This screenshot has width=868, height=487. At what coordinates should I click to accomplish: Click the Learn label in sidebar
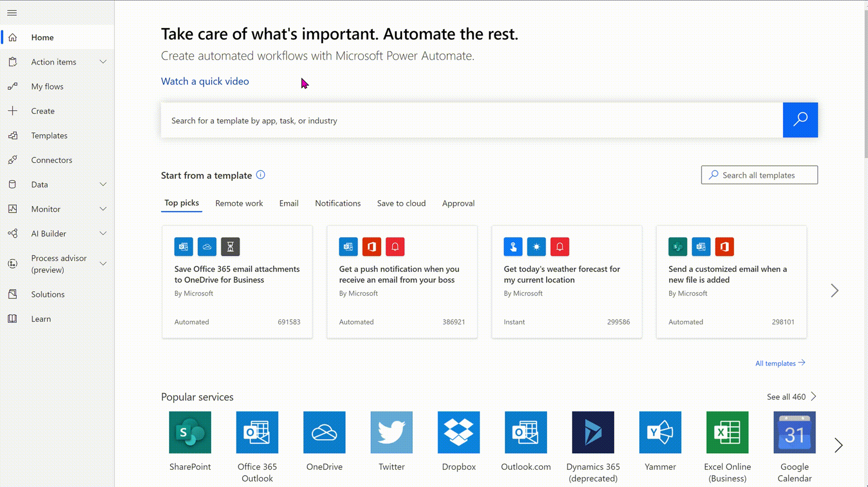pyautogui.click(x=41, y=318)
